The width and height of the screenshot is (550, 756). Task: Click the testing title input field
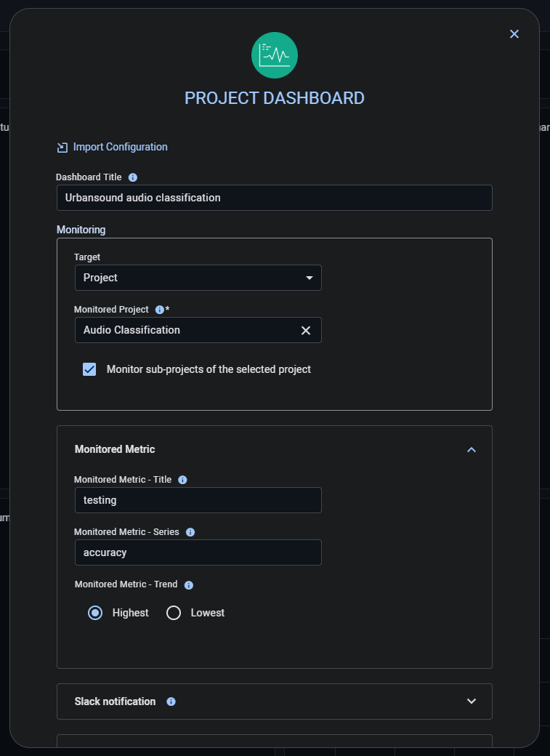pos(198,500)
